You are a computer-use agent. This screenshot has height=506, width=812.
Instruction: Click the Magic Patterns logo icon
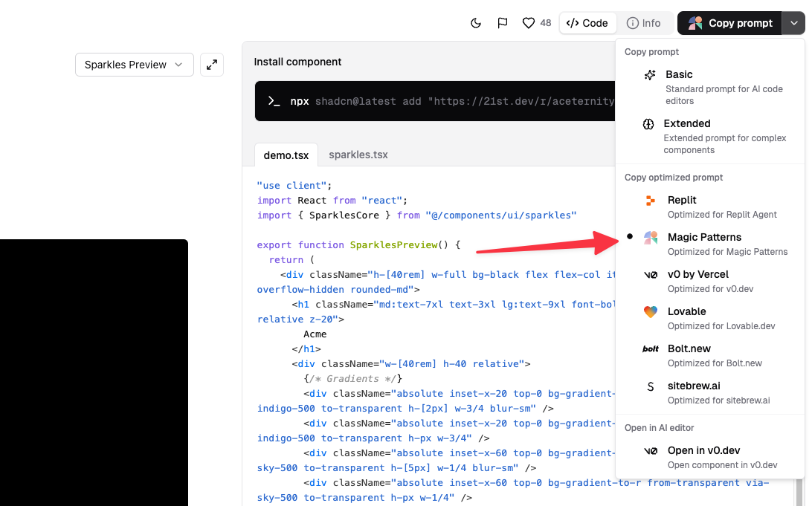click(651, 237)
